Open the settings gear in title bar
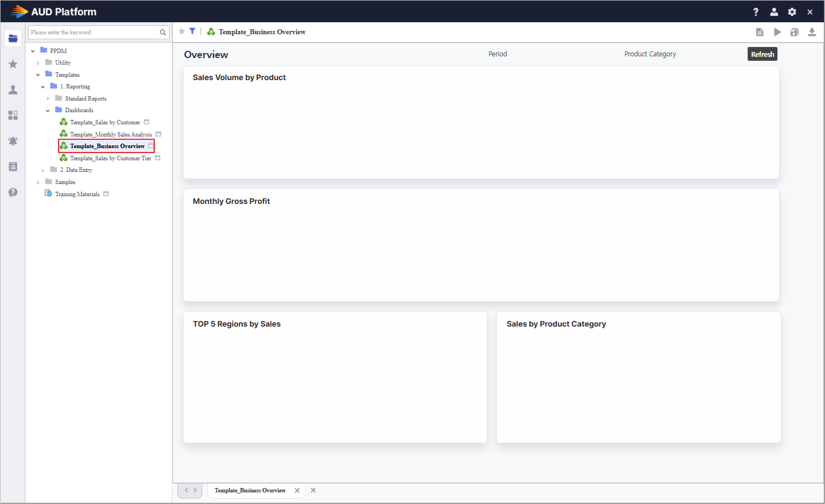 pyautogui.click(x=792, y=12)
